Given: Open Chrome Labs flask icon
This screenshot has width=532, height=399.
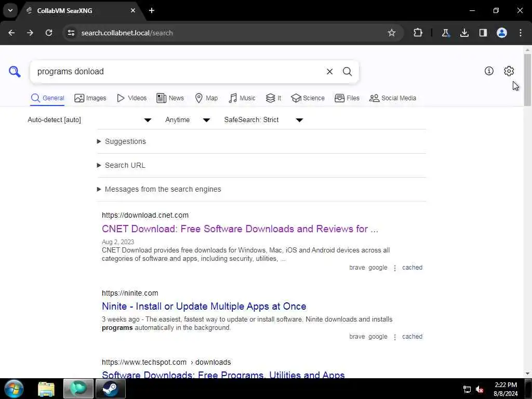Looking at the screenshot, I should (x=445, y=33).
